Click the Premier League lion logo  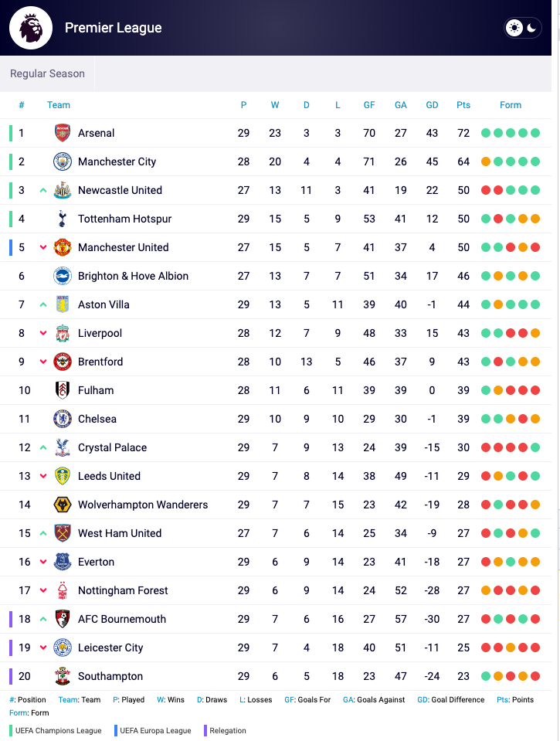click(31, 28)
